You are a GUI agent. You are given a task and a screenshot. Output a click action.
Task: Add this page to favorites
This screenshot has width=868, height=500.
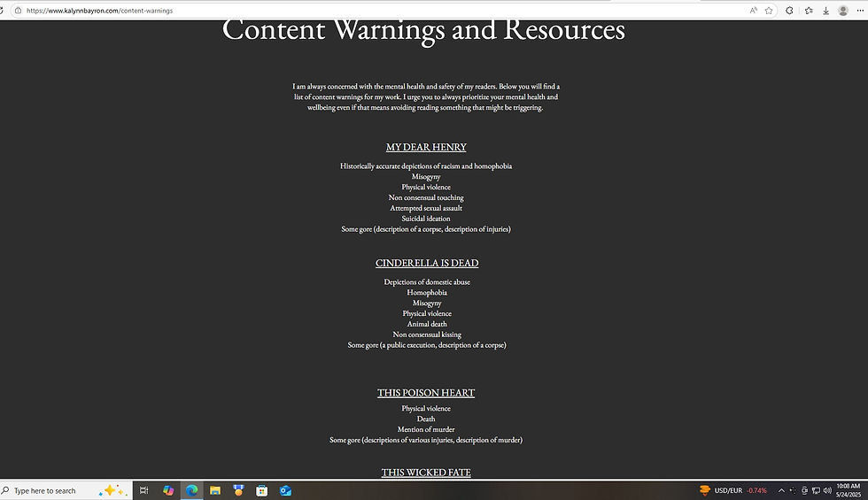click(769, 11)
